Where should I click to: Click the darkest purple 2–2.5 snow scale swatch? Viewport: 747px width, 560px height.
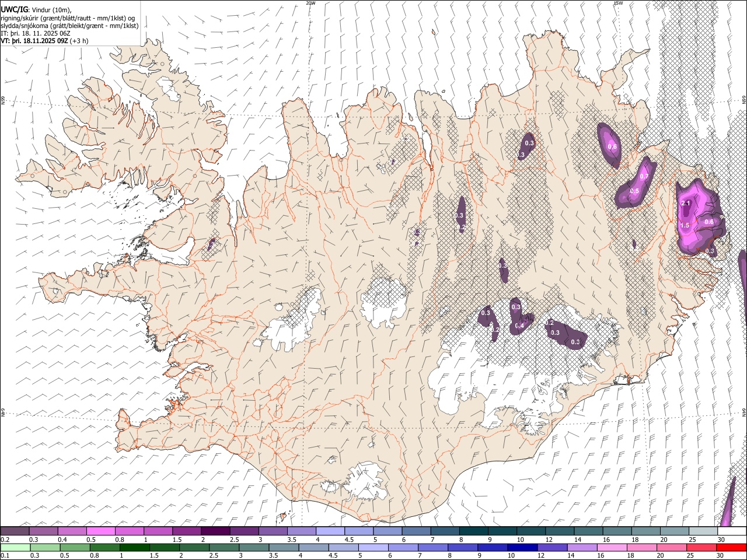tap(215, 531)
